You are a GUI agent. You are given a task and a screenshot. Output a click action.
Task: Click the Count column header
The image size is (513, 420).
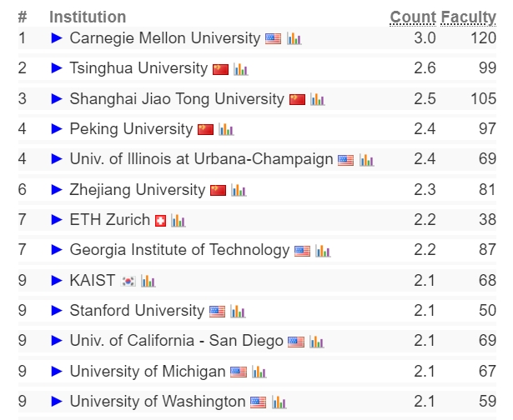pyautogui.click(x=413, y=17)
